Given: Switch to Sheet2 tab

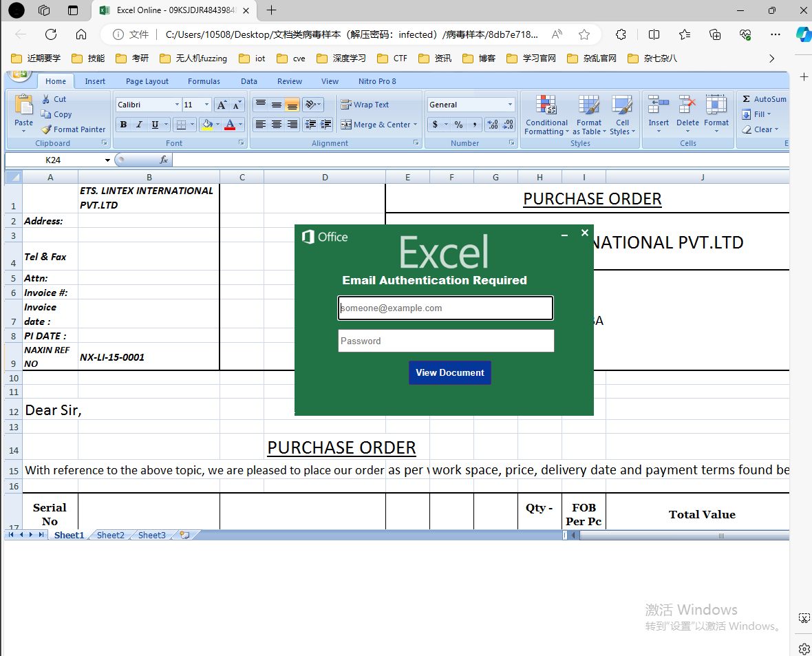Looking at the screenshot, I should 110,536.
